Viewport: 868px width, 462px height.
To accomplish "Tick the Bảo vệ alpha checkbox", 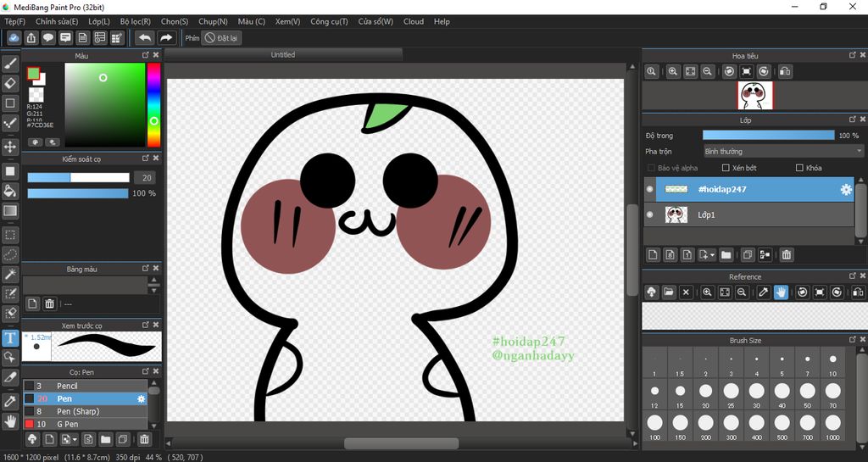I will click(651, 168).
